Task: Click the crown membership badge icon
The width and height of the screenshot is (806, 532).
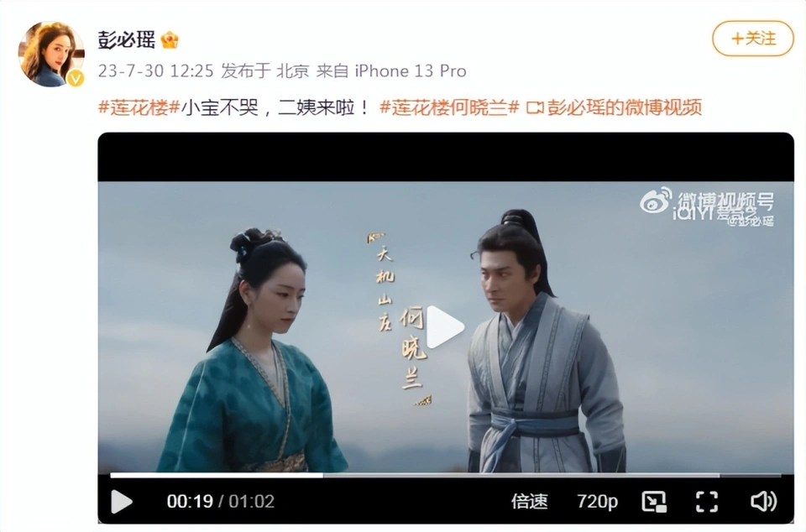Action: (170, 40)
